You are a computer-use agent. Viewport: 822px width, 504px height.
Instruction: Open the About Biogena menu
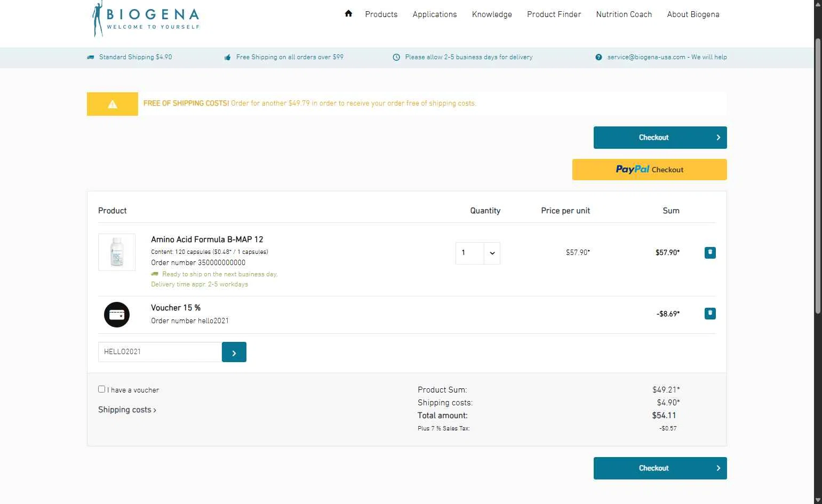[693, 14]
